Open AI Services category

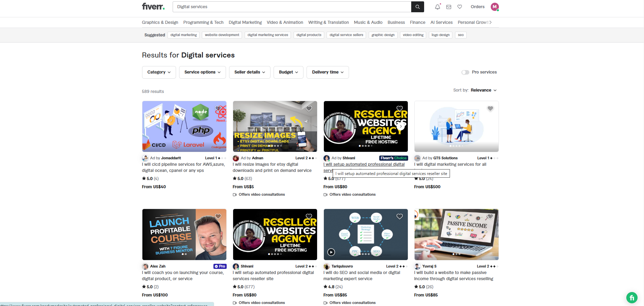(441, 22)
